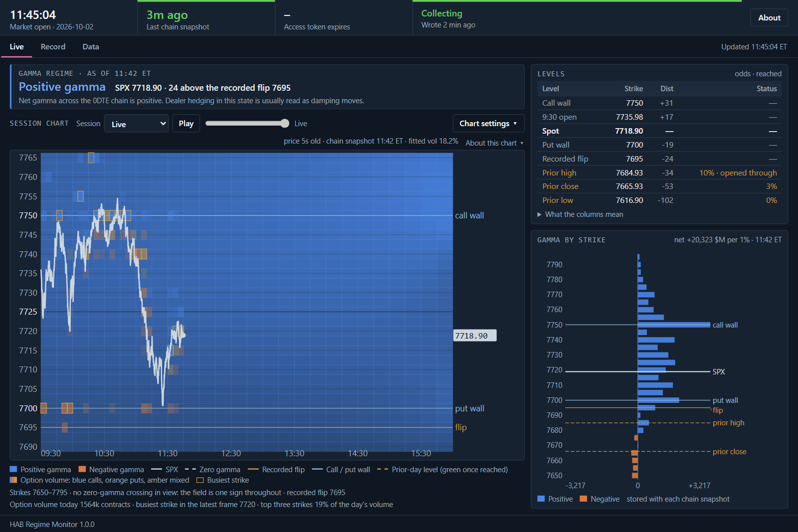Click the Negative swatch in Gamma by Strike legend
Image resolution: width=798 pixels, height=532 pixels.
[x=584, y=499]
